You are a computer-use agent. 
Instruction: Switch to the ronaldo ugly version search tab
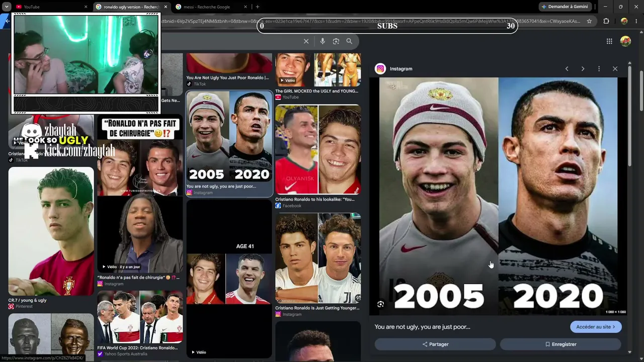(131, 7)
